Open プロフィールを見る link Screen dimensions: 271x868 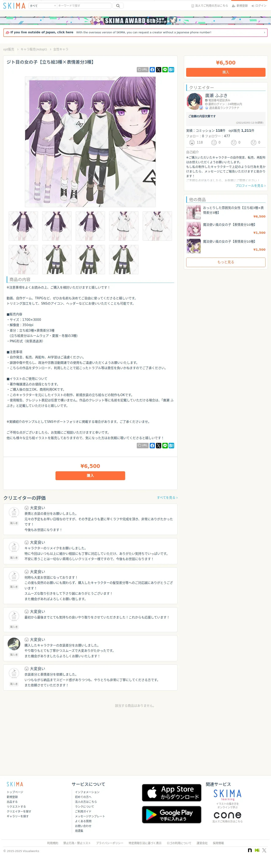250,186
